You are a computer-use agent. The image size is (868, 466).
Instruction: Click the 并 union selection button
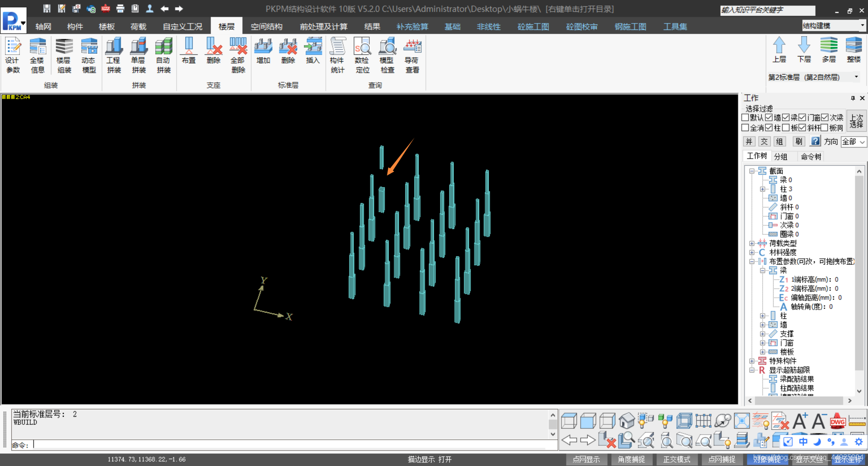749,142
